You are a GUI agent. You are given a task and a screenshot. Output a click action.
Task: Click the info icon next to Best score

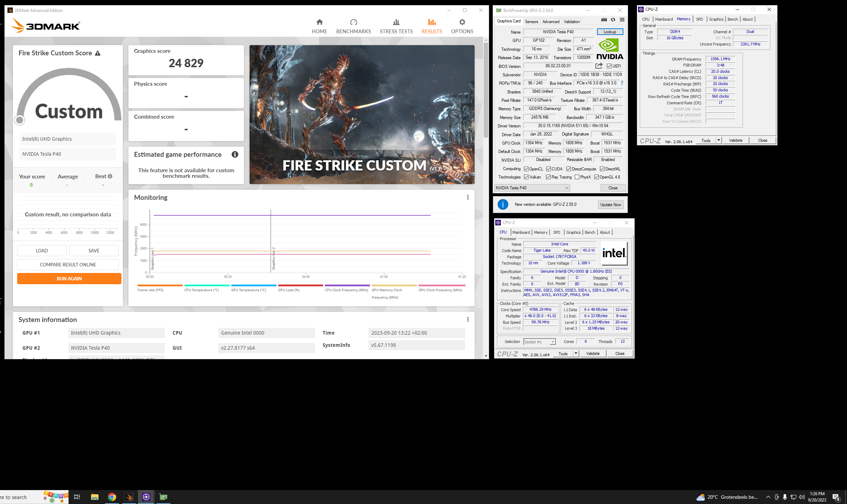110,176
